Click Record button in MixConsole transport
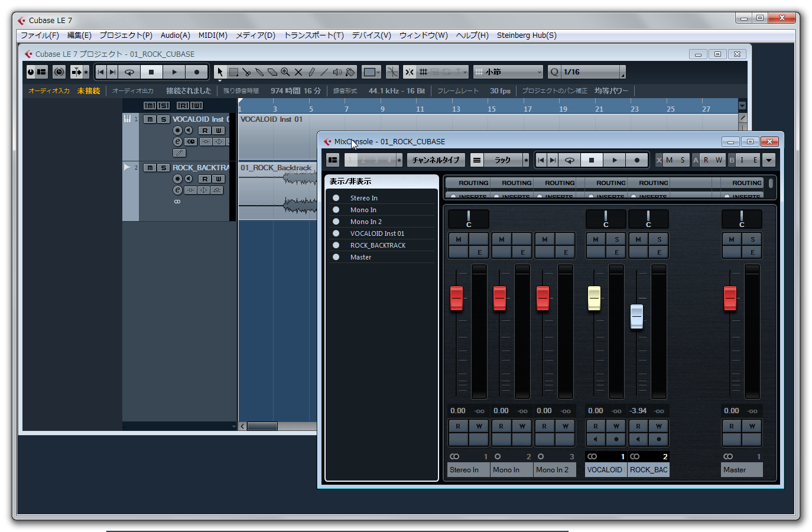Viewport: 812px width, 532px height. pyautogui.click(x=636, y=160)
